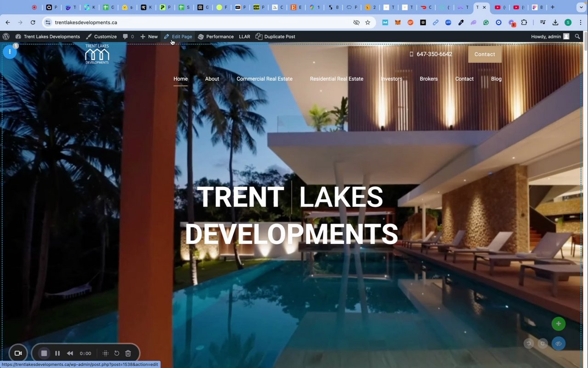Click the Trent Lakes Developments site logo
This screenshot has height=368, width=588.
point(97,54)
